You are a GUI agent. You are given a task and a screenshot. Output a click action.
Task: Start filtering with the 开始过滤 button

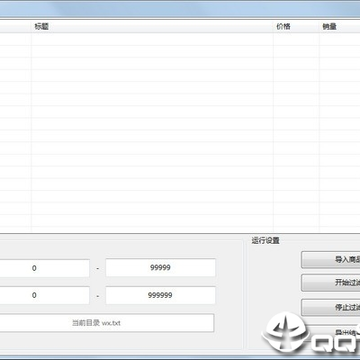[x=331, y=283]
